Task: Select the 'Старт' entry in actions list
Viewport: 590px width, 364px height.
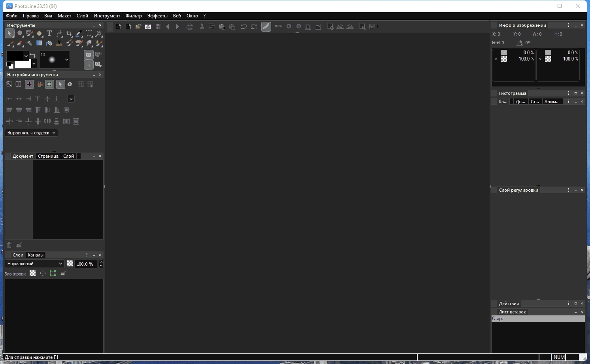Action: [x=538, y=319]
